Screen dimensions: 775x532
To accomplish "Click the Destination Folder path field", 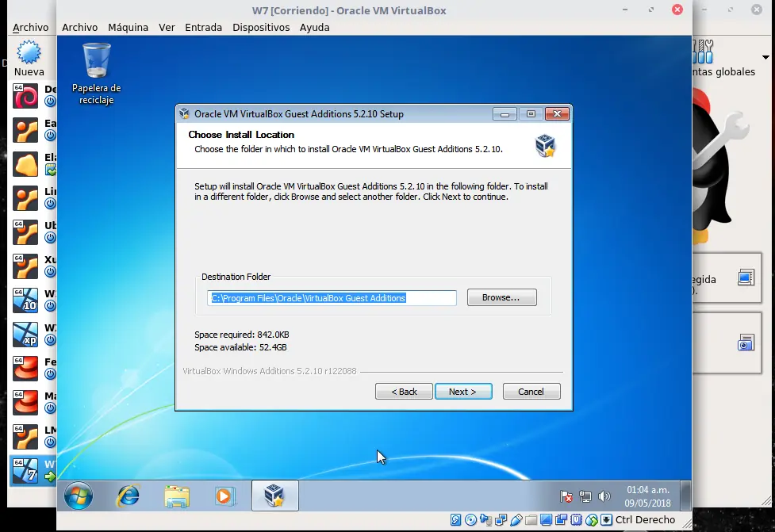I will point(332,298).
